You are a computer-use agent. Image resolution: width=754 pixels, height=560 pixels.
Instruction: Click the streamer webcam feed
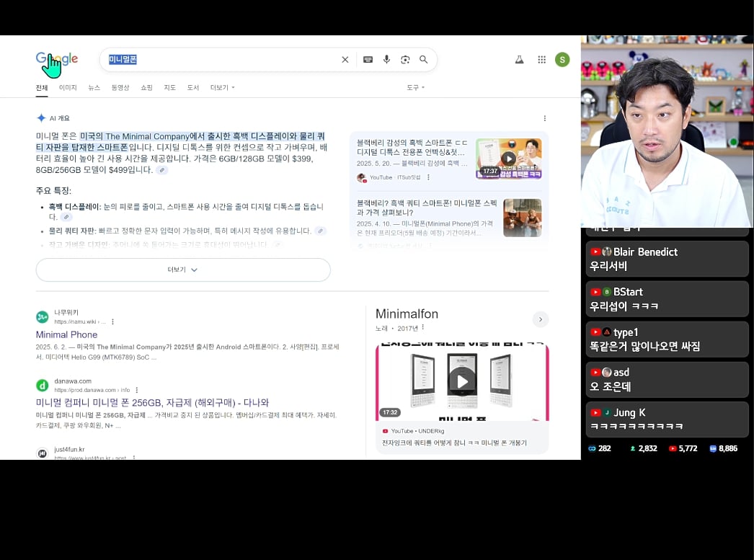click(667, 131)
